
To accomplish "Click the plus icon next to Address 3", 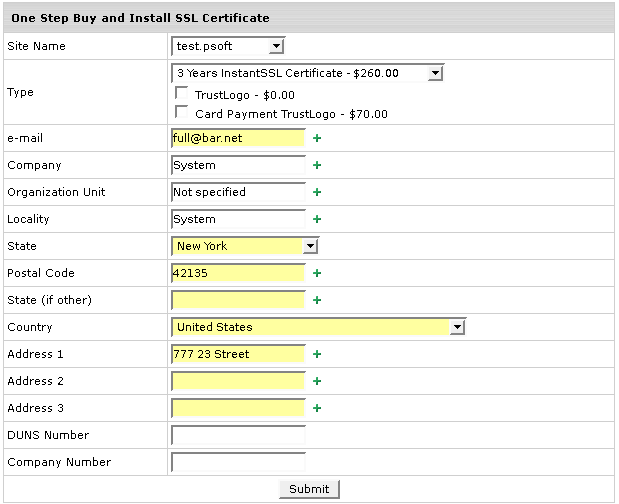I will click(317, 408).
